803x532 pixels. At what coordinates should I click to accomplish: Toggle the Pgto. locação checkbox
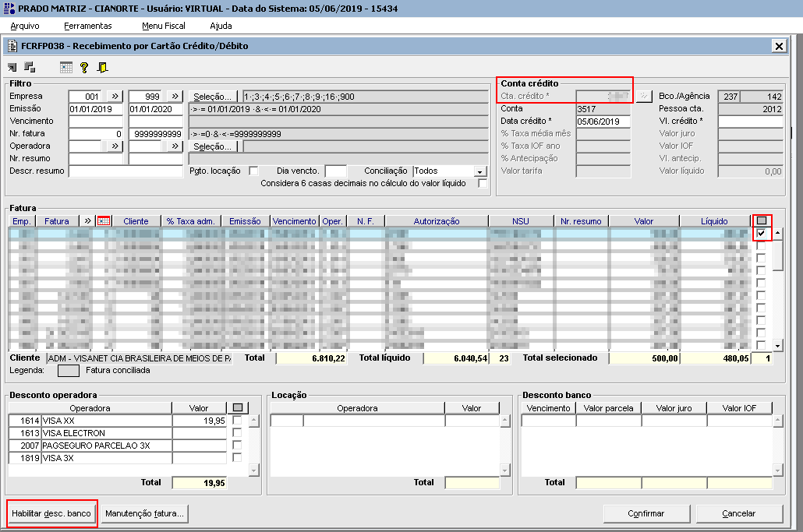[253, 171]
